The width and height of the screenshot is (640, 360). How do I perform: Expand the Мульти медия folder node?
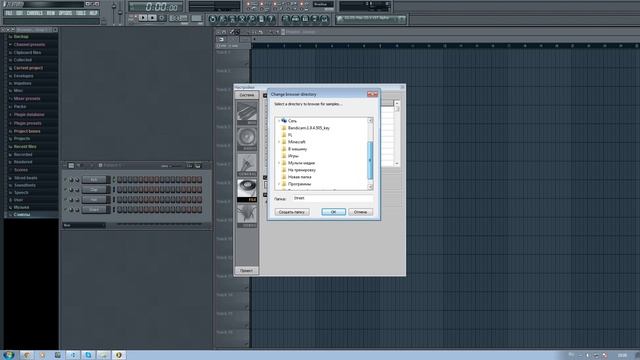tap(279, 163)
